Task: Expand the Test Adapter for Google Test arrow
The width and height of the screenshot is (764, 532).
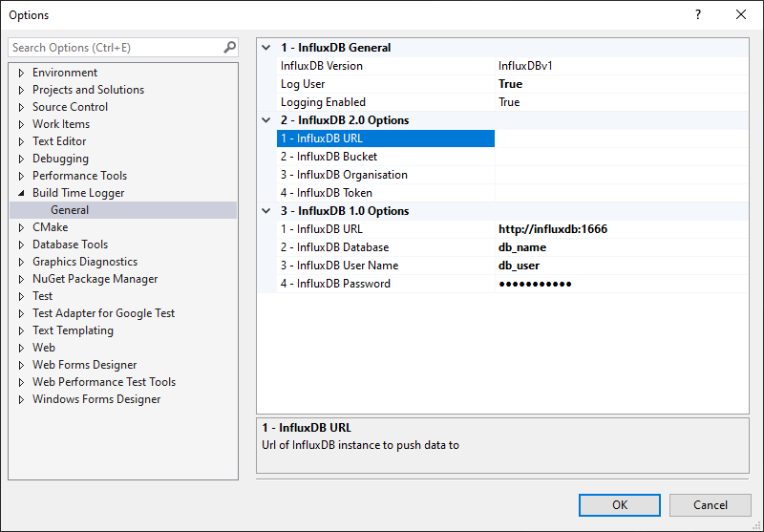Action: 21,313
